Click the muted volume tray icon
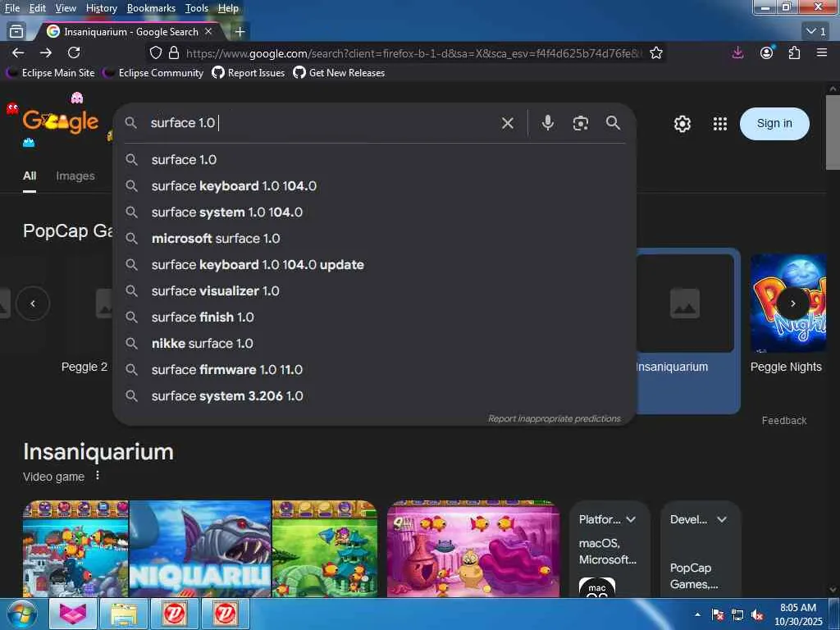Screen dimensions: 840x630 coord(757,615)
